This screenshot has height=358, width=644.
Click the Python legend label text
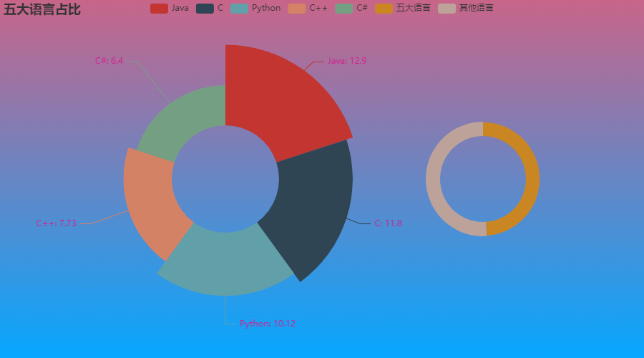pos(266,8)
